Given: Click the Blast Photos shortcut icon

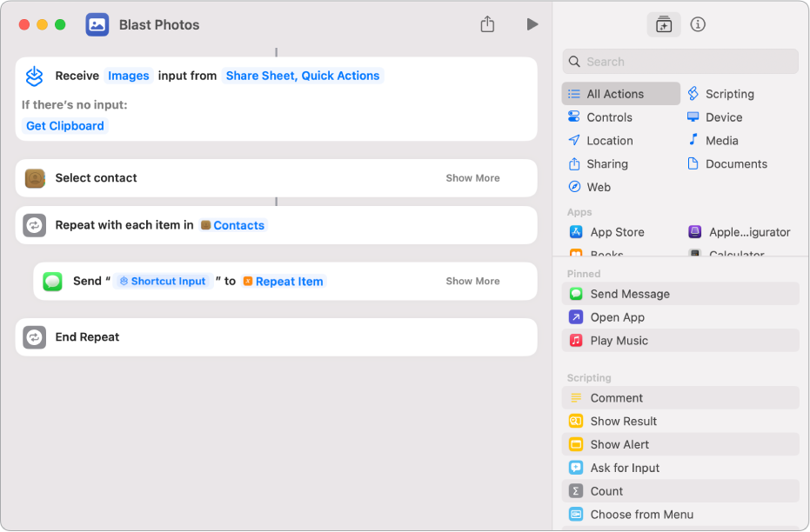Looking at the screenshot, I should coord(97,24).
